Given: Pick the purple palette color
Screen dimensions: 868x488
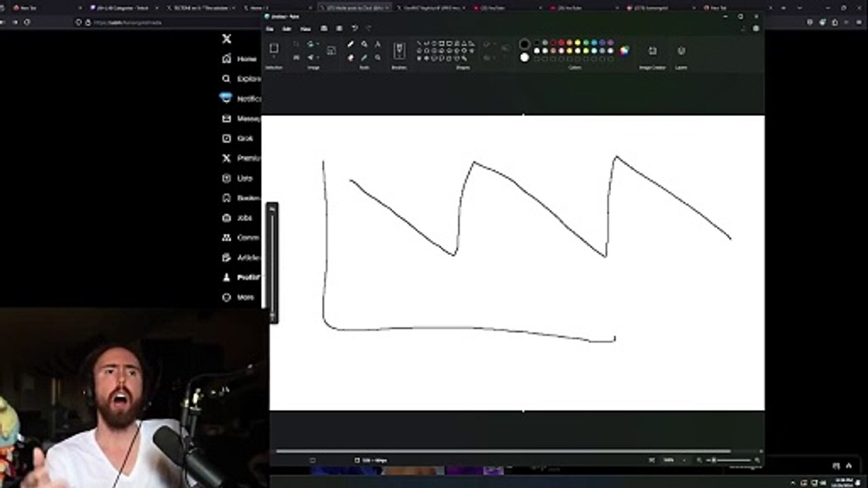Looking at the screenshot, I should (610, 43).
